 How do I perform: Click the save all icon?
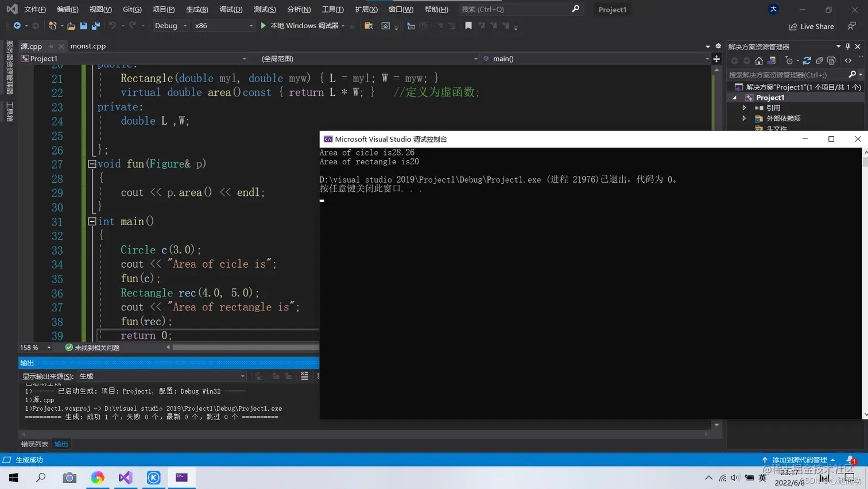pyautogui.click(x=96, y=26)
